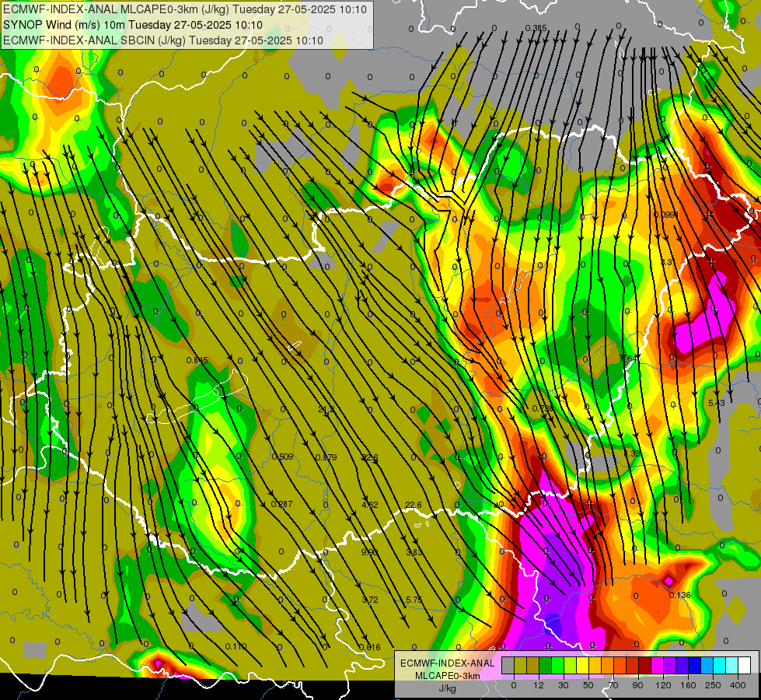Click the 'J/kg' unit label in the legend
Image resolution: width=761 pixels, height=700 pixels.
447,688
